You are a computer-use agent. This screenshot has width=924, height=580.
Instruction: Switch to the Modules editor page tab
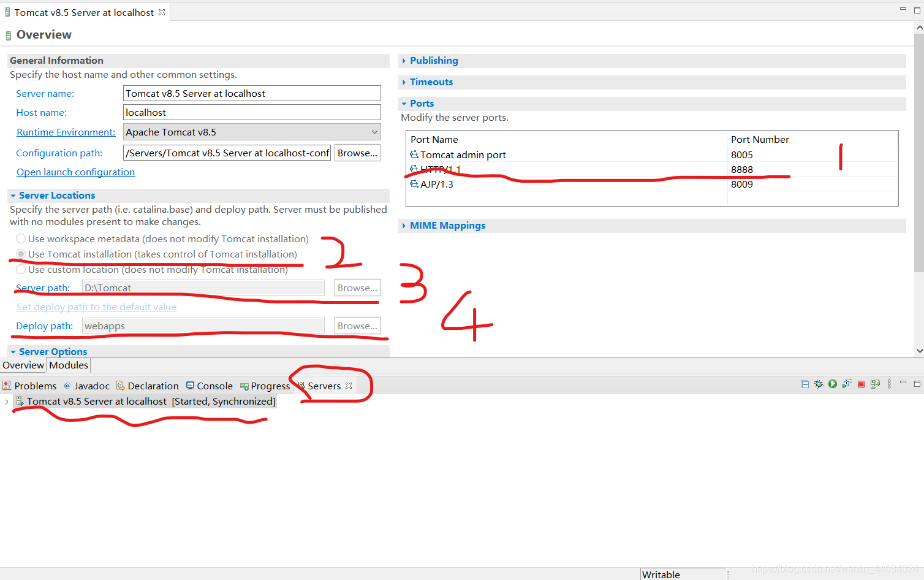click(69, 365)
